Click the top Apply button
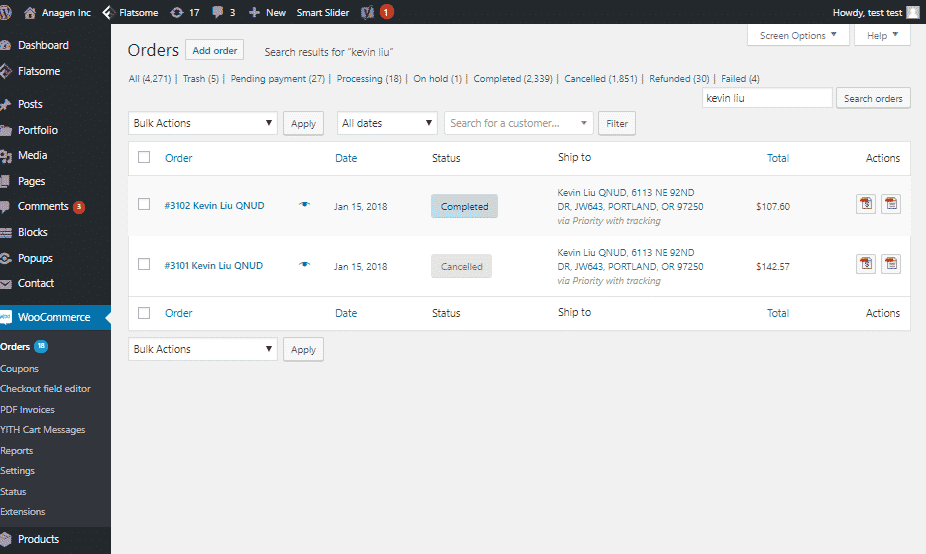This screenshot has width=926, height=554. [303, 123]
